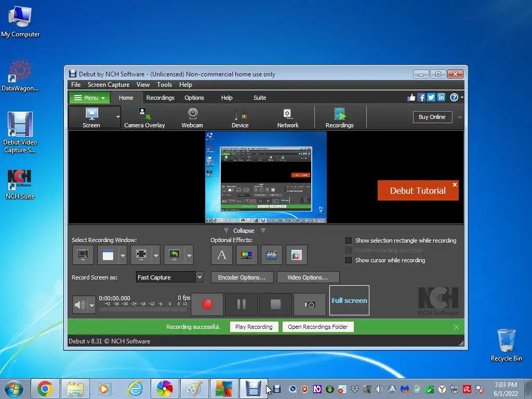The width and height of the screenshot is (532, 399).
Task: Open Internet Explorer from taskbar
Action: click(x=135, y=389)
